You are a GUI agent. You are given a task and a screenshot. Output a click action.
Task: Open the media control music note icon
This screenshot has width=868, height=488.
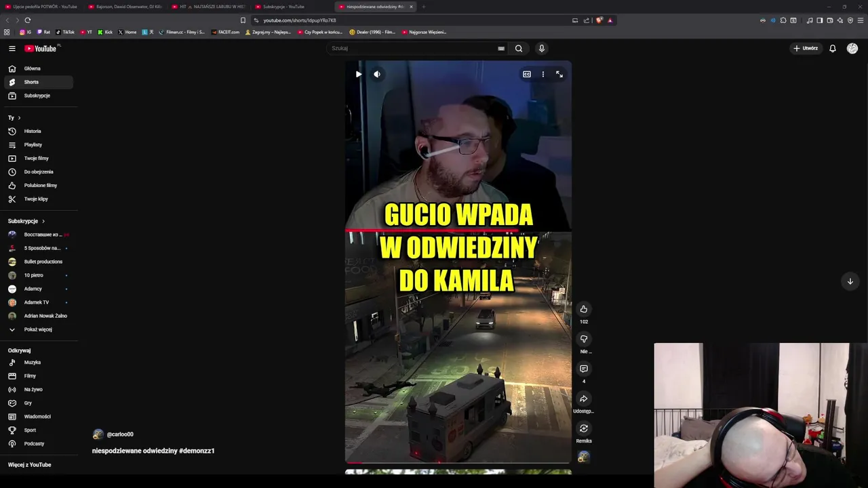tap(809, 20)
